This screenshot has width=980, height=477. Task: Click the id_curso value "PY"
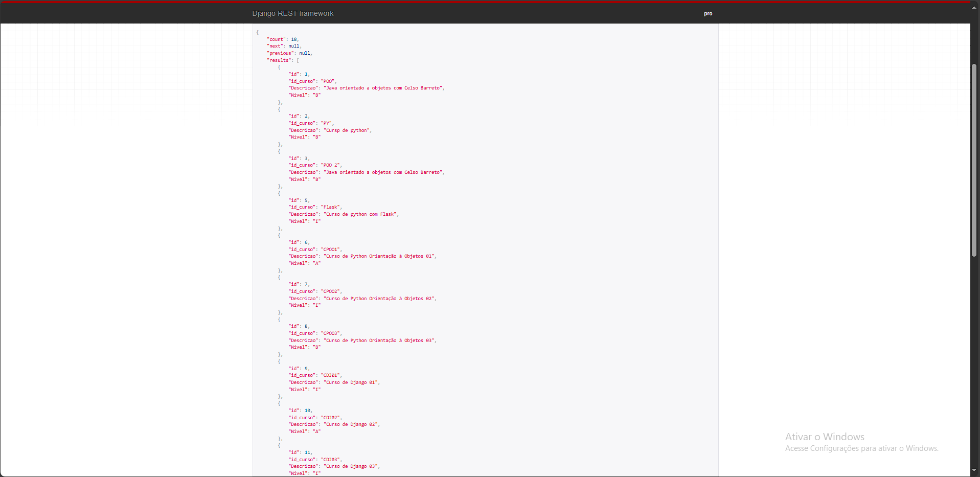coord(326,123)
